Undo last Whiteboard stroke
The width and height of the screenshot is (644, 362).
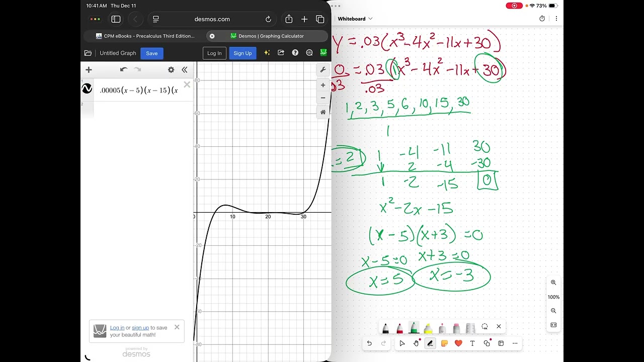pos(369,343)
